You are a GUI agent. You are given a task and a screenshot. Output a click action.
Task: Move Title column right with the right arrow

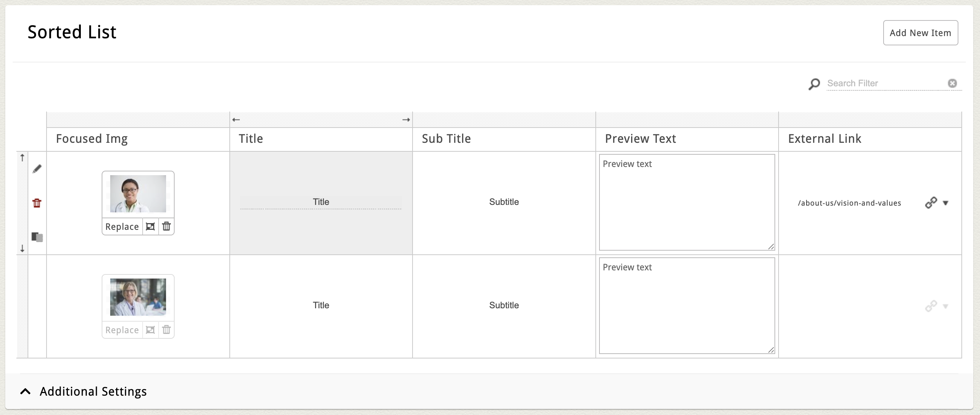coord(406,120)
